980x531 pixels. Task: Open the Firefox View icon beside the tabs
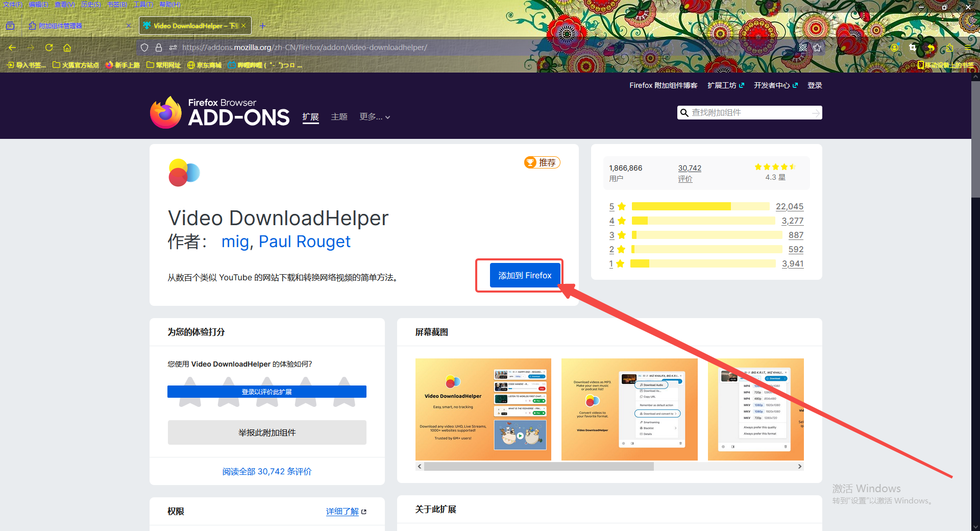pos(10,26)
